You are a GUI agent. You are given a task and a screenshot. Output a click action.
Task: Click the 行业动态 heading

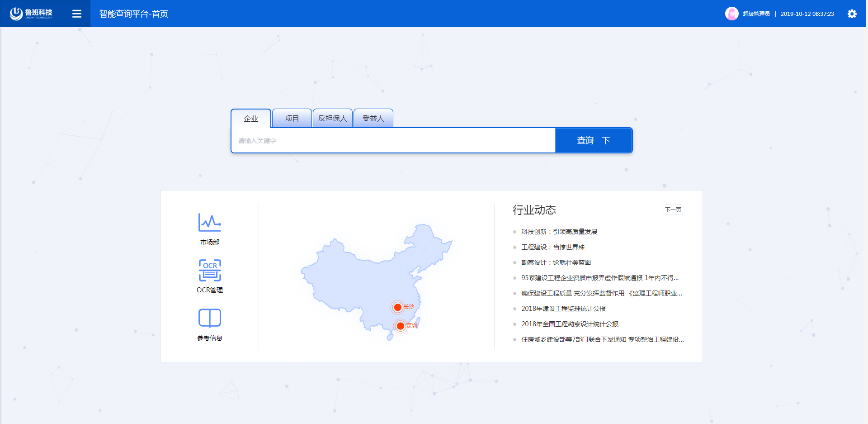pyautogui.click(x=534, y=210)
